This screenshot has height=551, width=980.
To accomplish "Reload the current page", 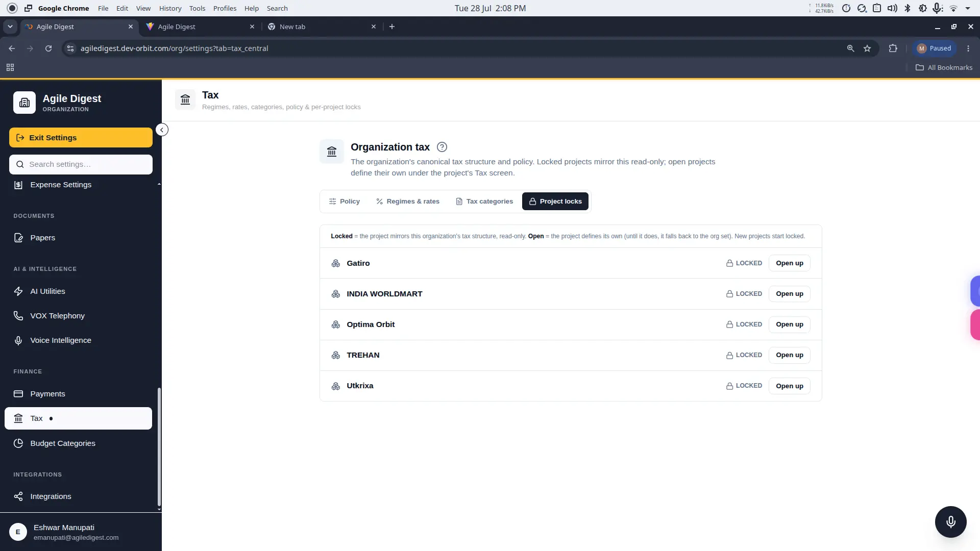I will click(x=48, y=48).
